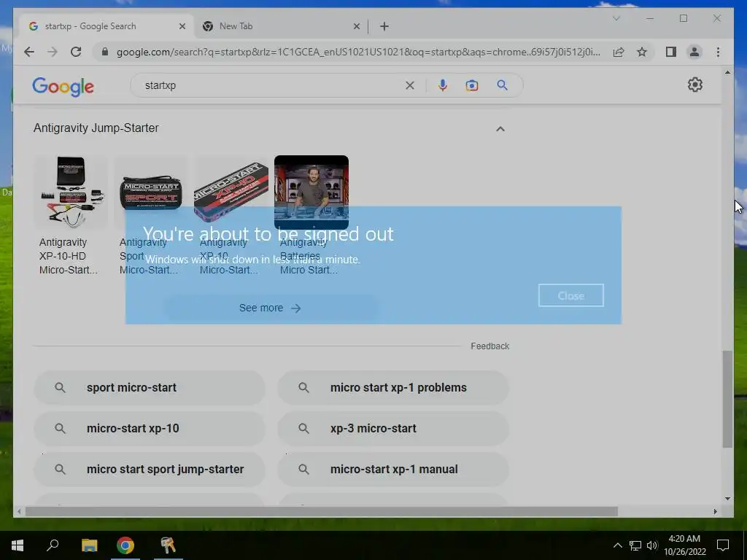The height and width of the screenshot is (560, 747).
Task: Search related micro start sport jump-starter
Action: [149, 470]
